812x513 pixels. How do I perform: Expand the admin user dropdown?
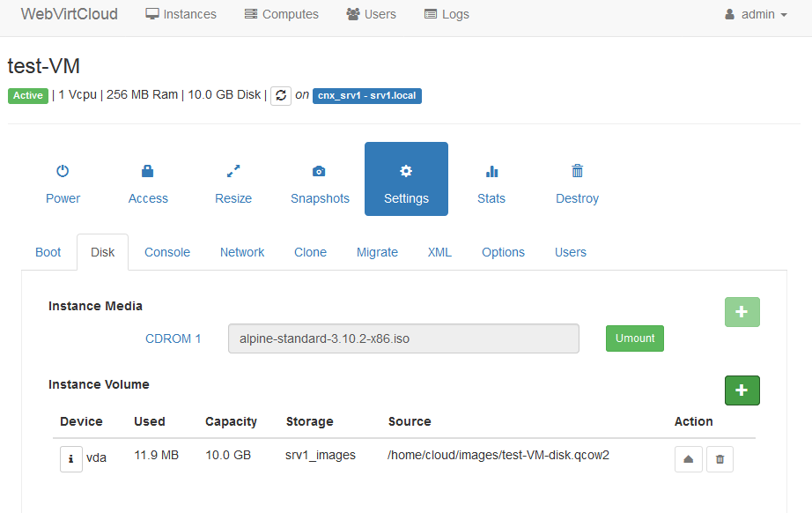pyautogui.click(x=756, y=14)
